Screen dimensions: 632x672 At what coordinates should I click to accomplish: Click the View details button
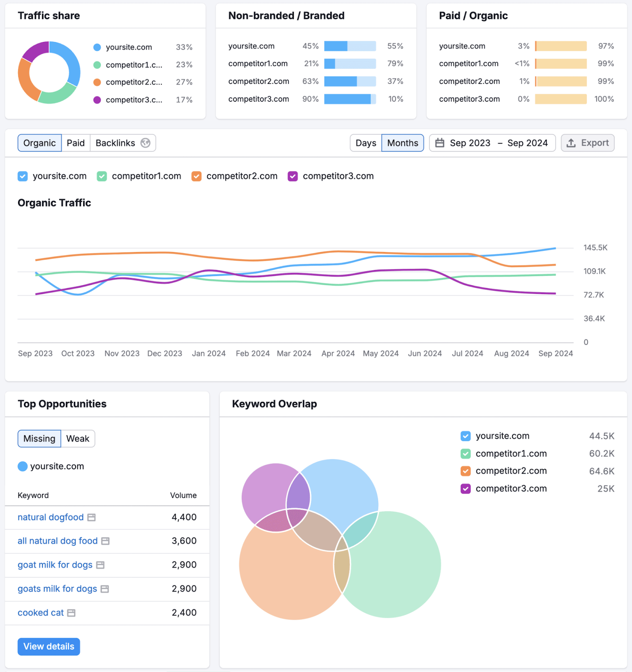click(x=49, y=646)
